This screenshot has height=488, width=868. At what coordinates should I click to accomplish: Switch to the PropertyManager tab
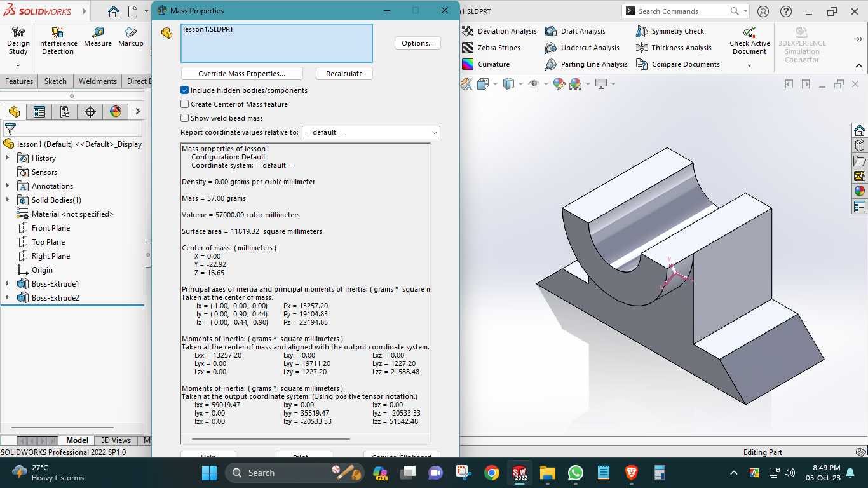pyautogui.click(x=39, y=112)
